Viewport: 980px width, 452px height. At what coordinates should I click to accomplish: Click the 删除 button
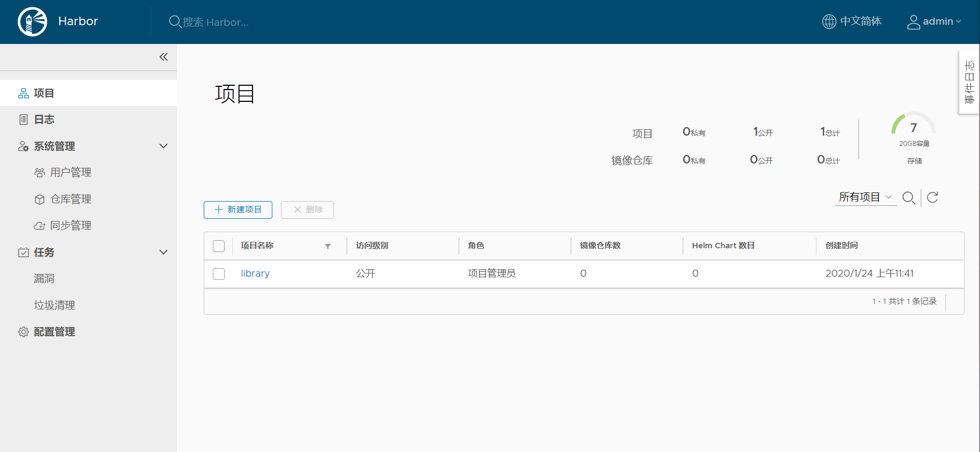[x=307, y=210]
